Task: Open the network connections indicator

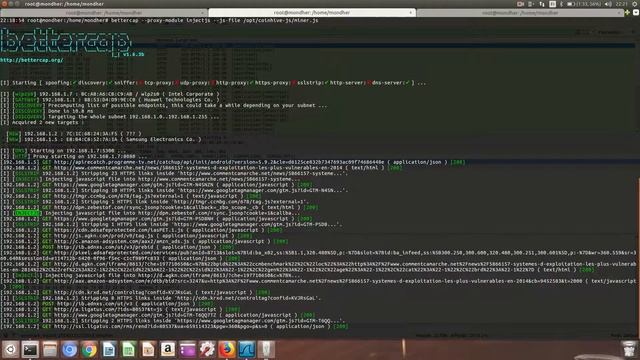Action: [x=542, y=4]
